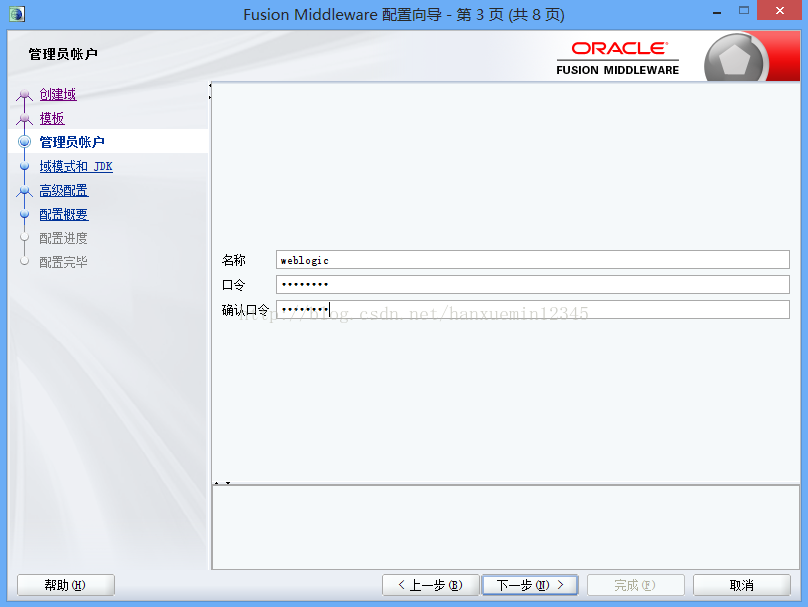
Task: Click the 创建域 step node icon
Action: 24,95
